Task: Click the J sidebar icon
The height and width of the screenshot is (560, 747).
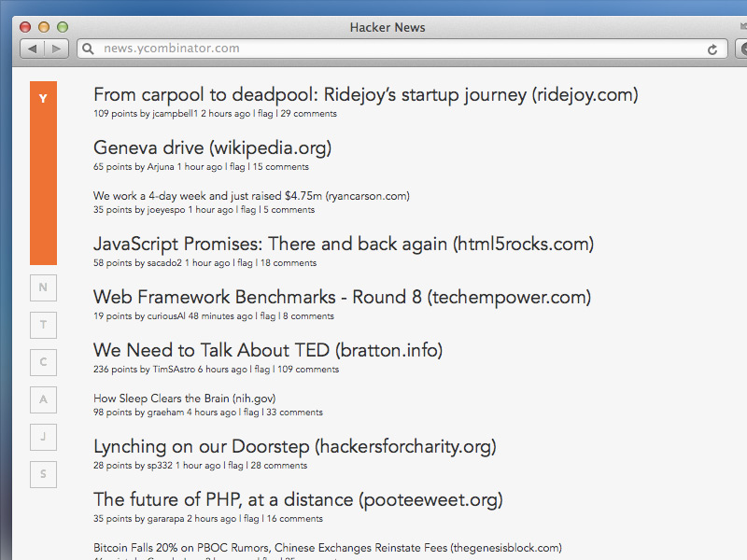Action: [43, 437]
